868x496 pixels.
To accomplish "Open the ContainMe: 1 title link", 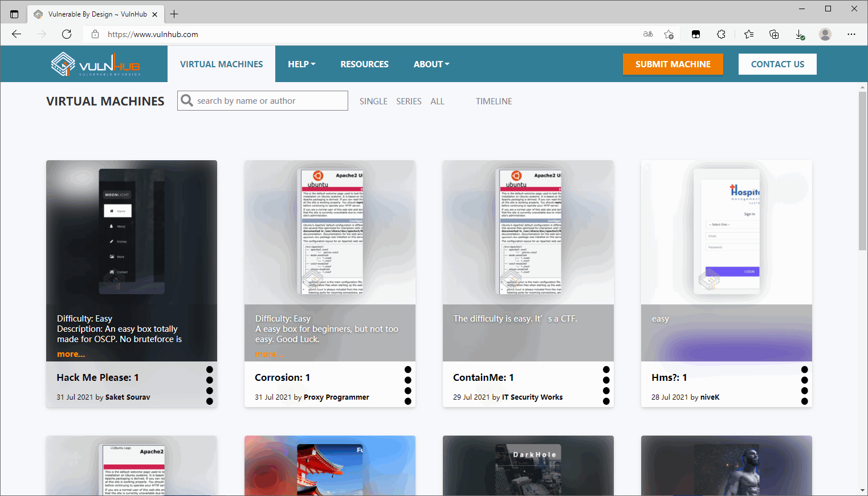I will (483, 377).
